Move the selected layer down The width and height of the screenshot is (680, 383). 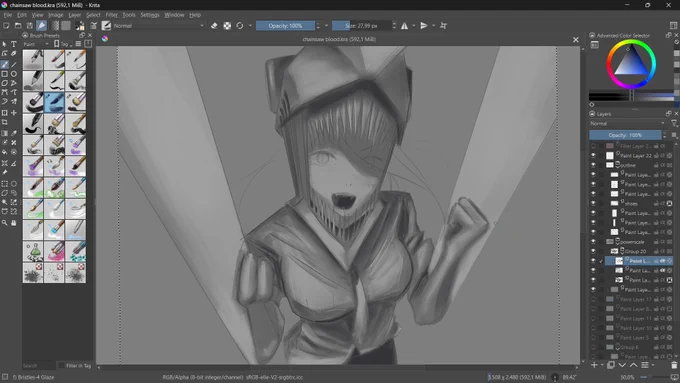(x=622, y=365)
